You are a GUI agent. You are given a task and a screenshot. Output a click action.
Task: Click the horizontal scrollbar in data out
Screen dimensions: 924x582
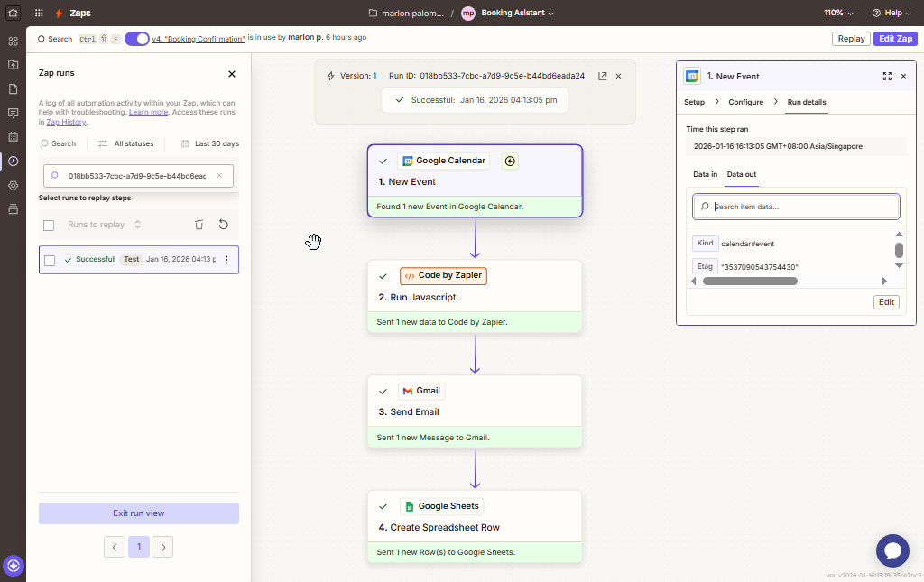750,281
